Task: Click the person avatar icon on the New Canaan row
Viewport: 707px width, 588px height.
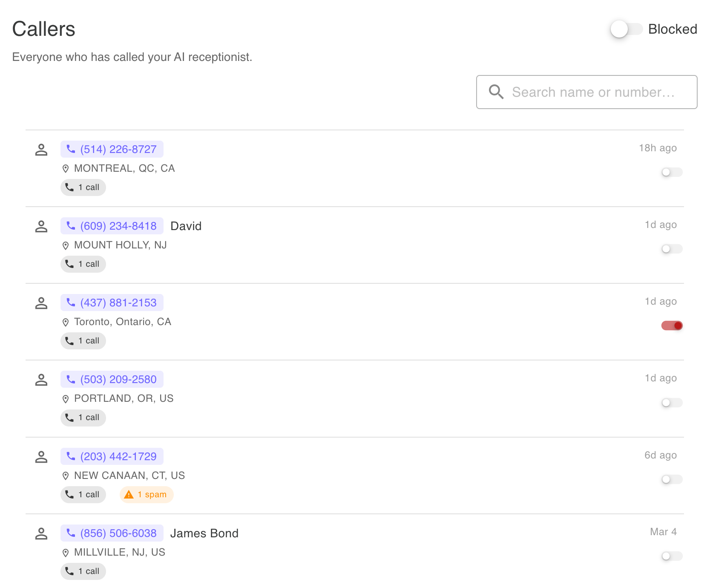Action: tap(41, 457)
